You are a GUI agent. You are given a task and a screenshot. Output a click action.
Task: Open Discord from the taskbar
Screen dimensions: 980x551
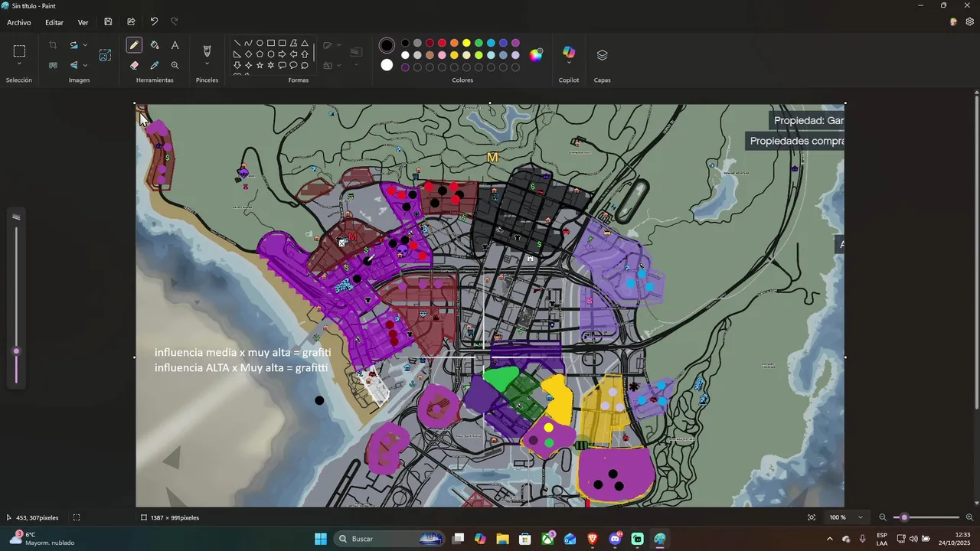pos(615,539)
